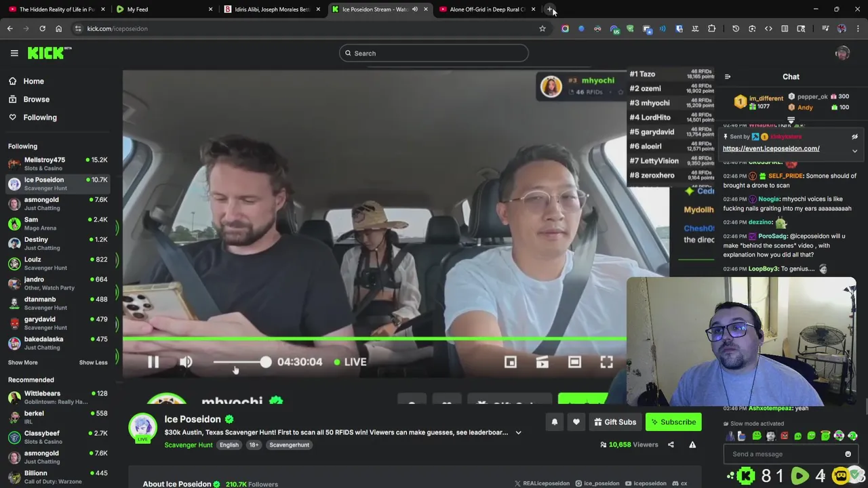Open Classybeef in Recommended list
868x488 pixels.
tap(58, 437)
